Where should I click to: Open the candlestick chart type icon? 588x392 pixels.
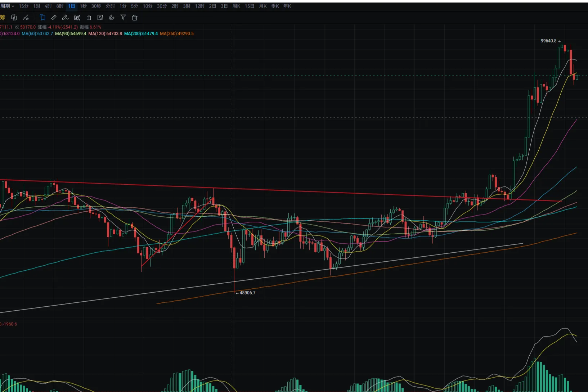pyautogui.click(x=77, y=17)
